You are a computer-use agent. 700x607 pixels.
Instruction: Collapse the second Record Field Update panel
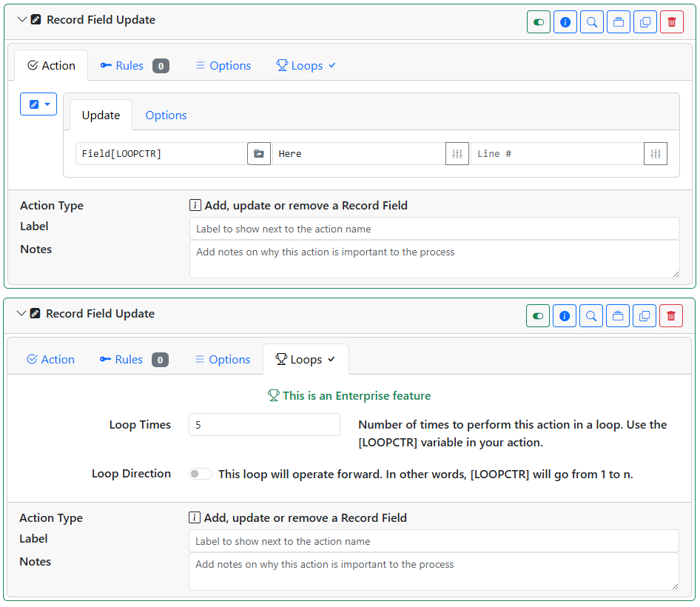21,314
